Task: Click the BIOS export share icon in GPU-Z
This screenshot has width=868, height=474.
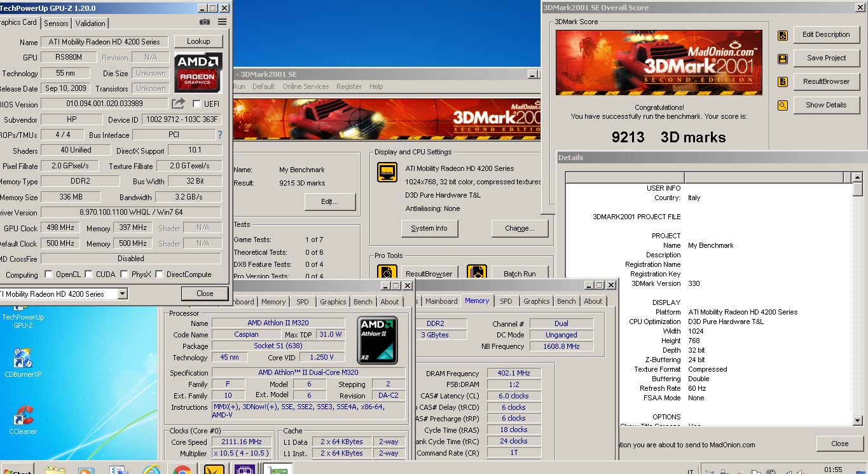Action: pyautogui.click(x=178, y=103)
